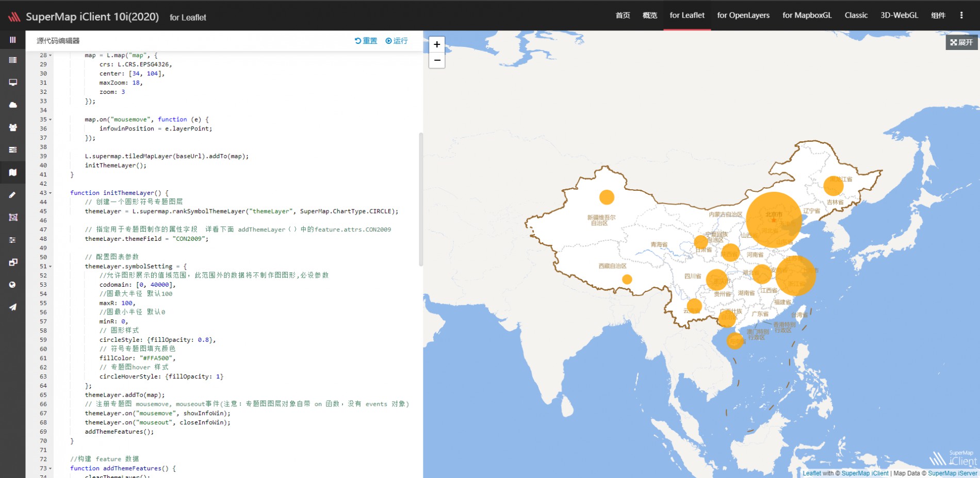The height and width of the screenshot is (478, 980).
Task: Click the 内蒙古自治区 map label
Action: [725, 215]
